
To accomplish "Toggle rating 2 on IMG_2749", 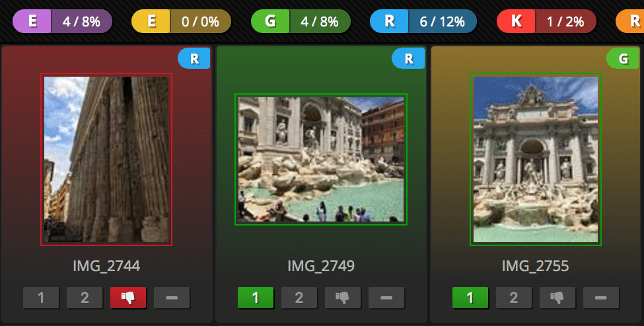I will click(x=299, y=297).
